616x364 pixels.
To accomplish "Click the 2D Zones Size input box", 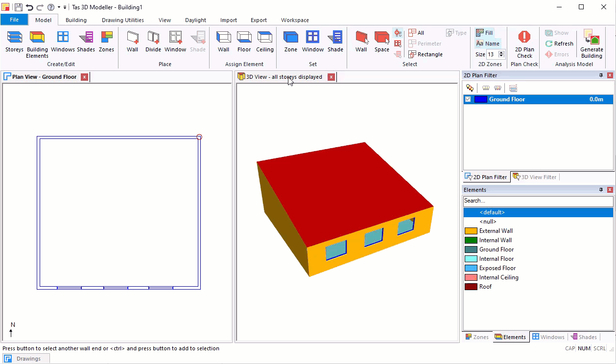I will tap(492, 54).
